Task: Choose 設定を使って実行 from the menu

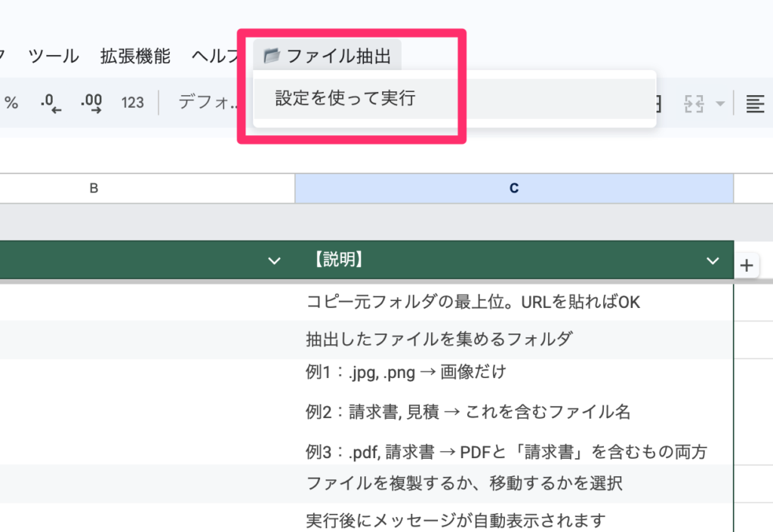Action: tap(345, 98)
